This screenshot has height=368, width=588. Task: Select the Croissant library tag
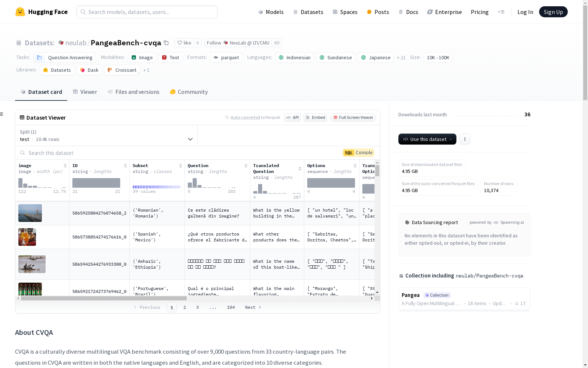pos(122,70)
